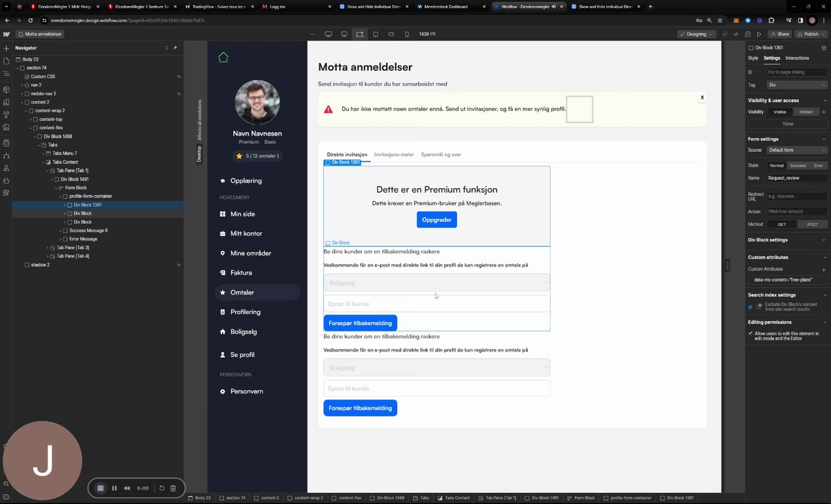831x504 pixels.
Task: Set Visibility to Hidden
Action: 806,112
